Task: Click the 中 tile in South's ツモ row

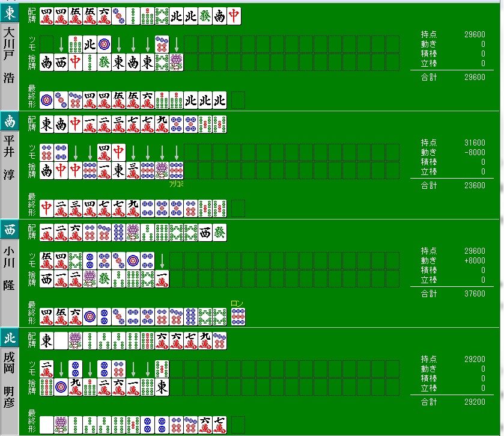Action: [x=118, y=153]
